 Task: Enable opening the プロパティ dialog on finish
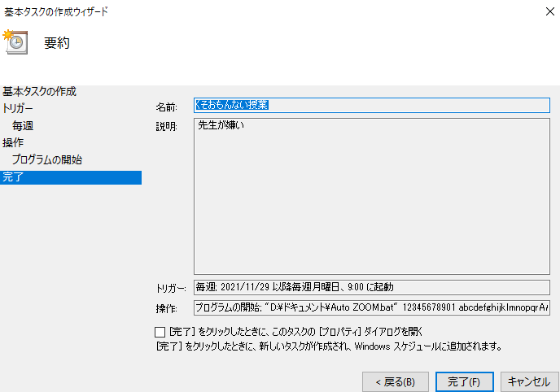coord(160,332)
